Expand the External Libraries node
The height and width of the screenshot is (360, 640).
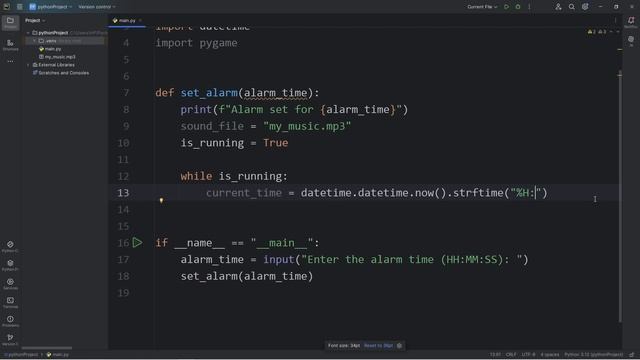point(28,65)
